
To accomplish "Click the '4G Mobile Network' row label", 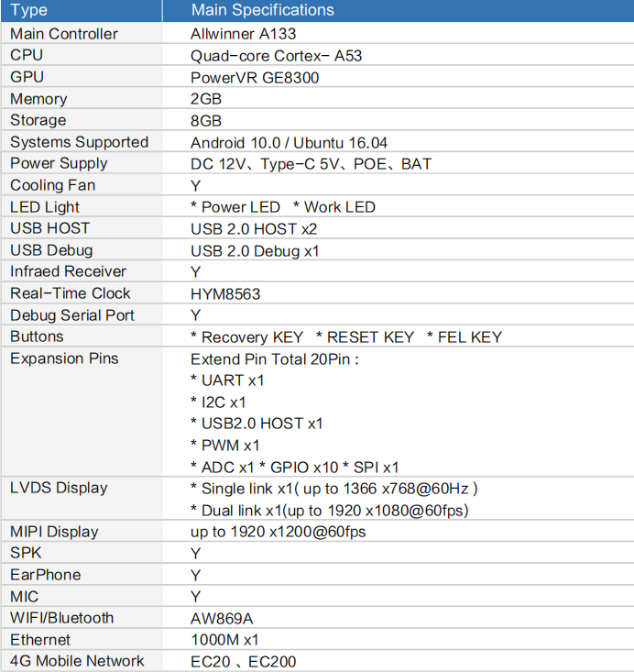I will (77, 661).
